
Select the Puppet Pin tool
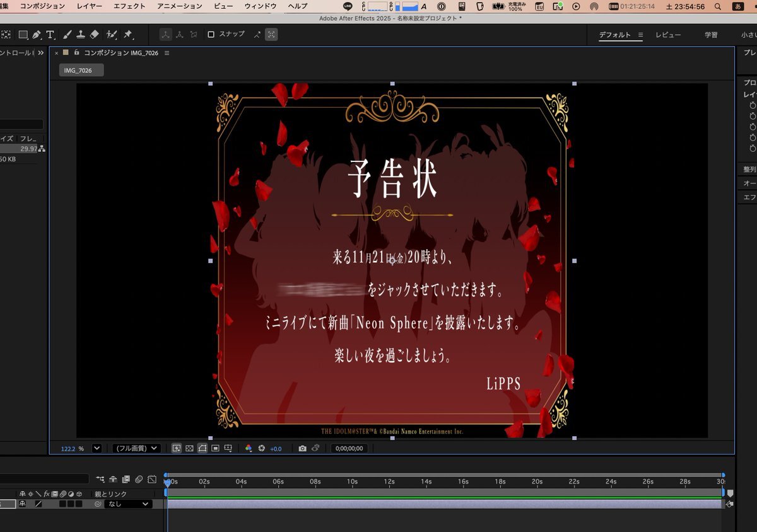click(x=128, y=34)
